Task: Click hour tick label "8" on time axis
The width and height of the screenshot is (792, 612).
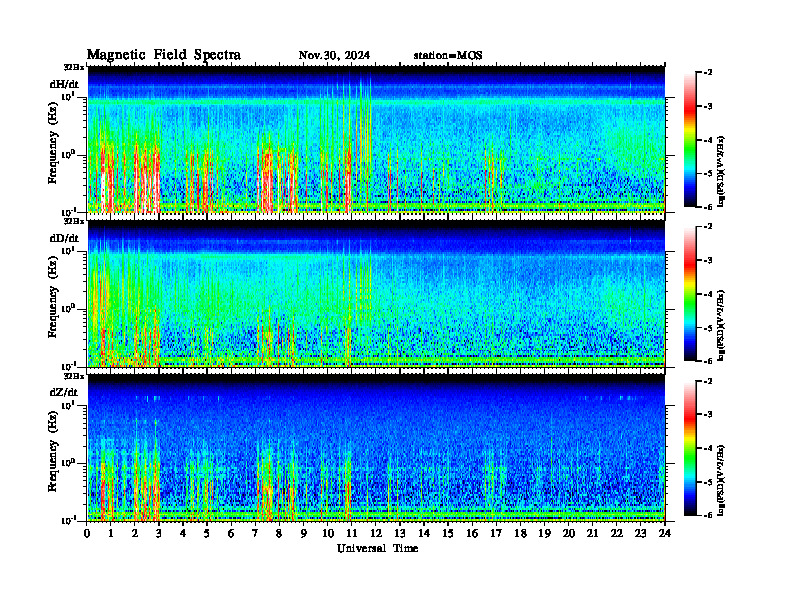Action: click(279, 534)
